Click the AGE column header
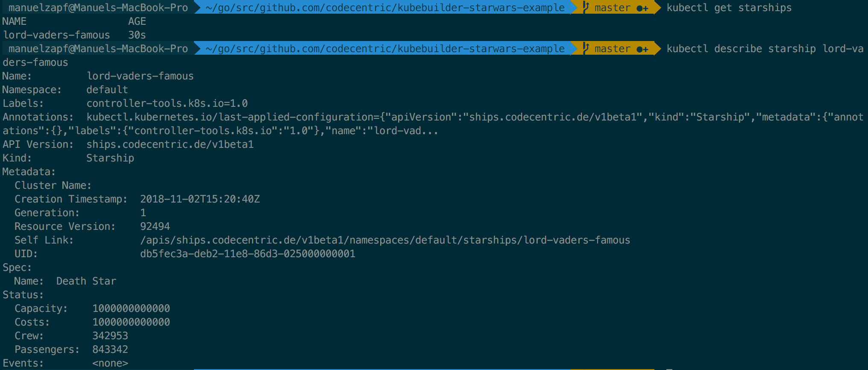Image resolution: width=868 pixels, height=370 pixels. click(137, 21)
